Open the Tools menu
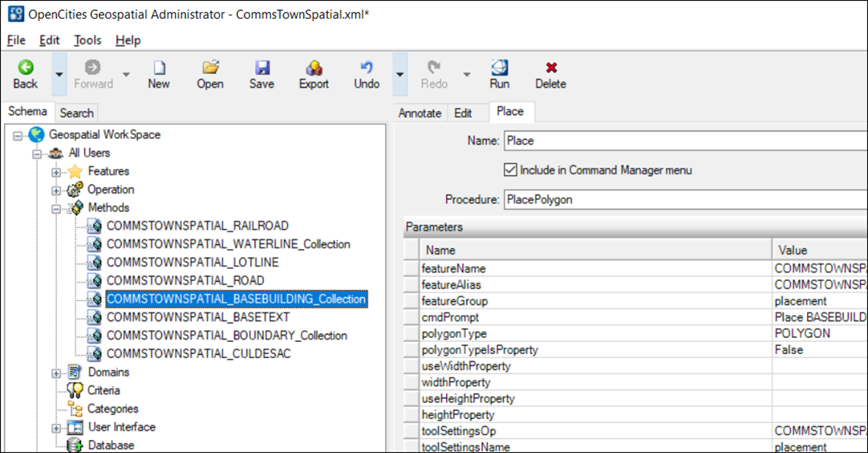The image size is (868, 453). pyautogui.click(x=86, y=39)
